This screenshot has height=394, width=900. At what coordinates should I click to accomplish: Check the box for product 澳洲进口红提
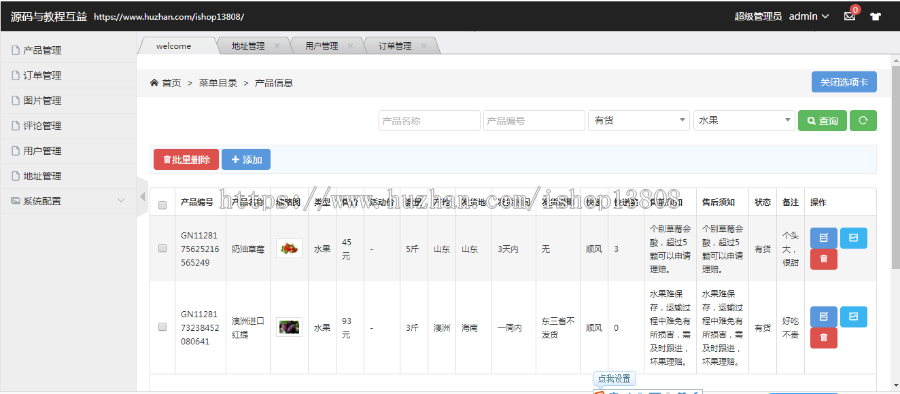click(x=162, y=327)
